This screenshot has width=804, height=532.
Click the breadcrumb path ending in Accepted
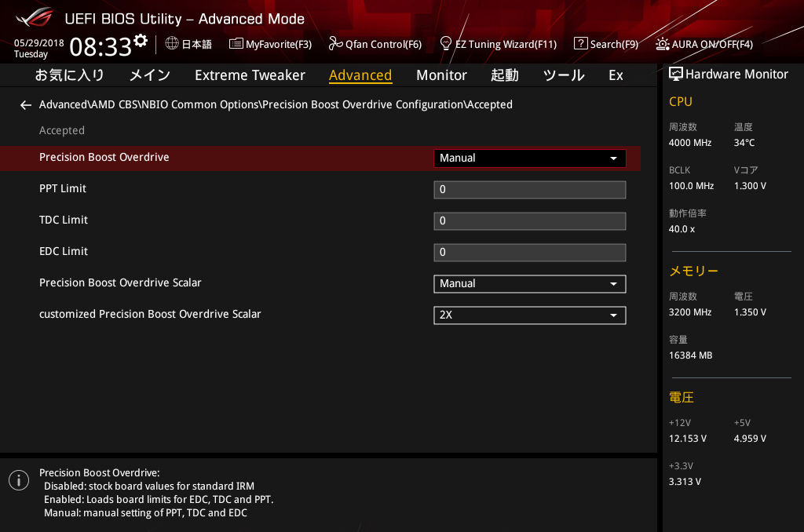pos(276,104)
